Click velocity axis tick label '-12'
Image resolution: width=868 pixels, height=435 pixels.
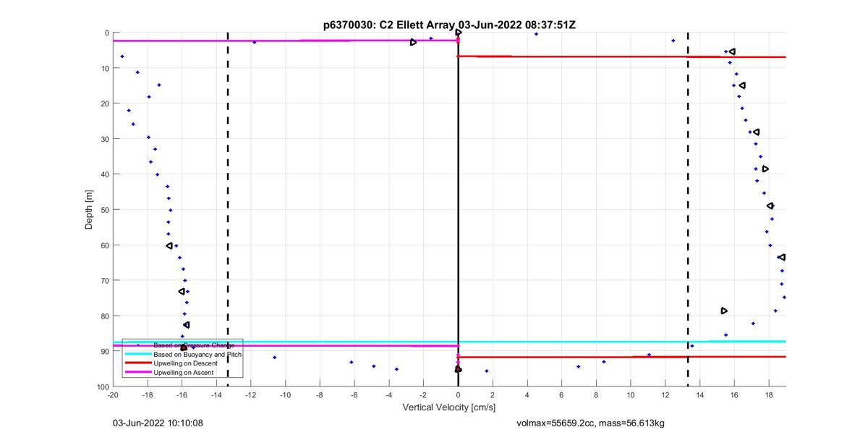(250, 396)
